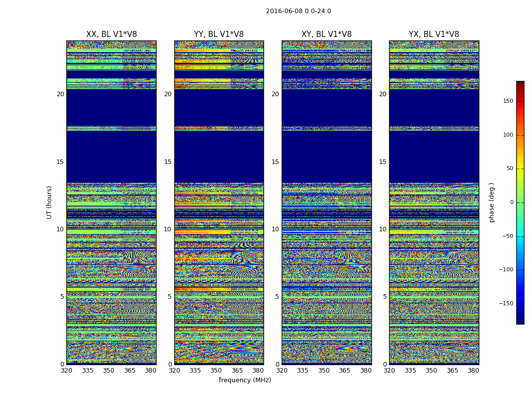
Task: Click the figure title '2016-06-08 0.0-24.0'
Action: 298,11
